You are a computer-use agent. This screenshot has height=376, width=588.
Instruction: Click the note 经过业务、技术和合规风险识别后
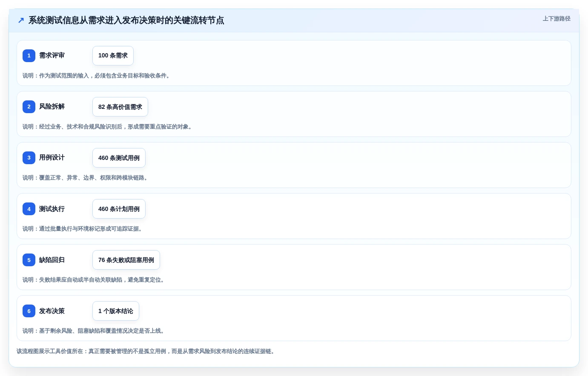coord(108,127)
